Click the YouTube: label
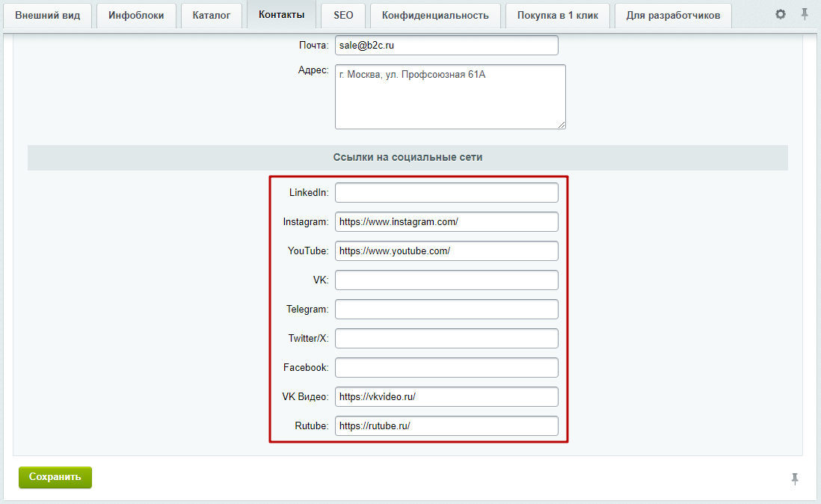Screen dimensions: 821x504 [x=308, y=251]
